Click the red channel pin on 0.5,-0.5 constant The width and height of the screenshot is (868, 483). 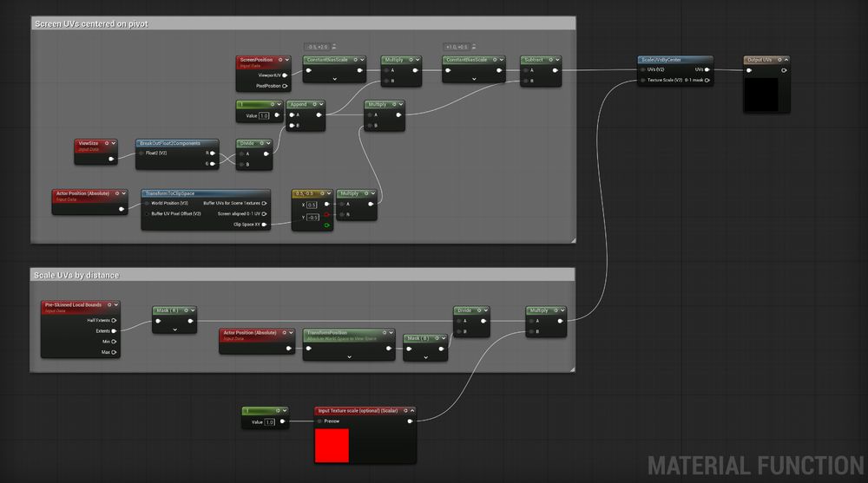point(326,215)
